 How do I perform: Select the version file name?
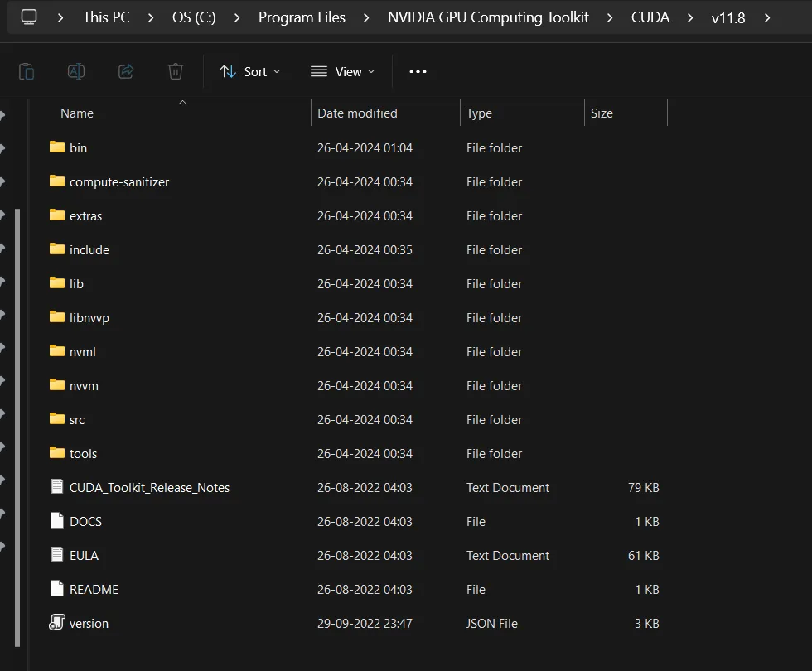[89, 623]
